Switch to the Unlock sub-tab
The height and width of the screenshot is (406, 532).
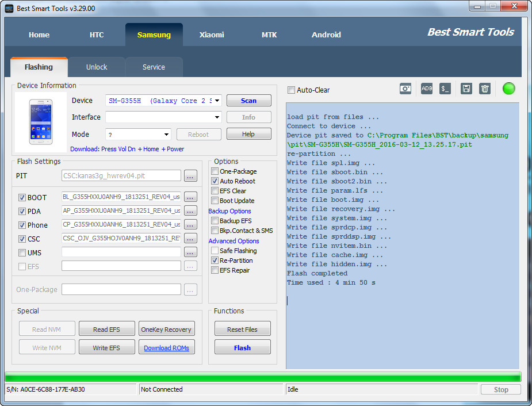click(x=97, y=67)
